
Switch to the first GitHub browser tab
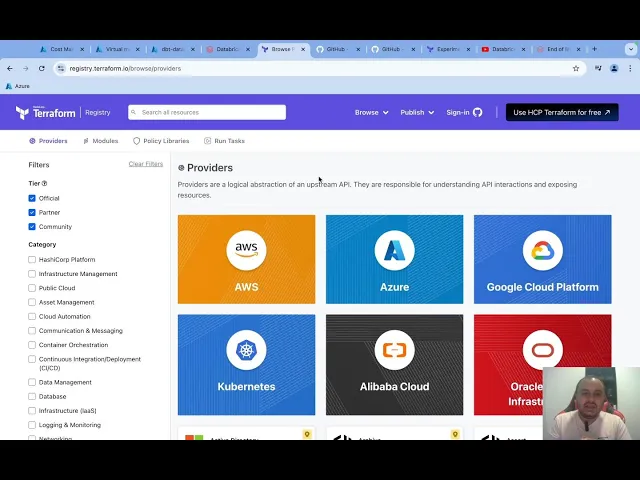(x=337, y=49)
